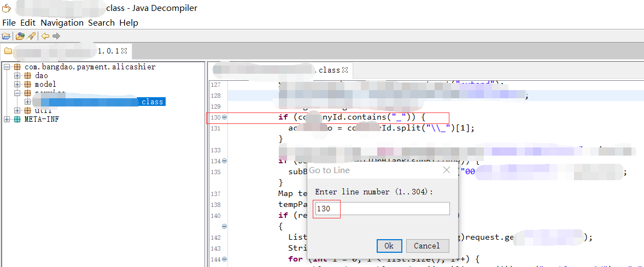This screenshot has height=267, width=644.
Task: Select the com.bangdao.payment.alicashier package
Action: click(x=90, y=67)
